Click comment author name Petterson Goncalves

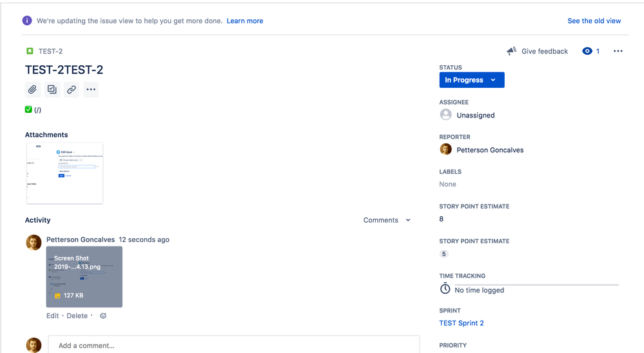81,239
